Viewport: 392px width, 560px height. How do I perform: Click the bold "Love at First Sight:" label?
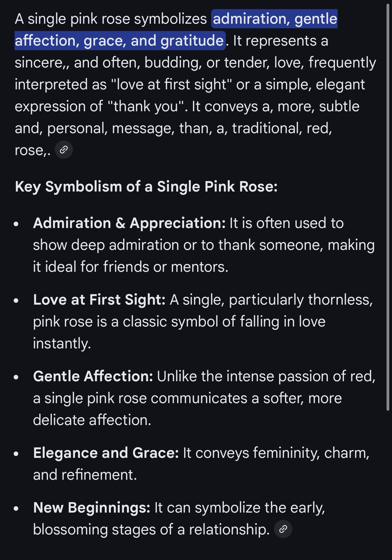(99, 300)
